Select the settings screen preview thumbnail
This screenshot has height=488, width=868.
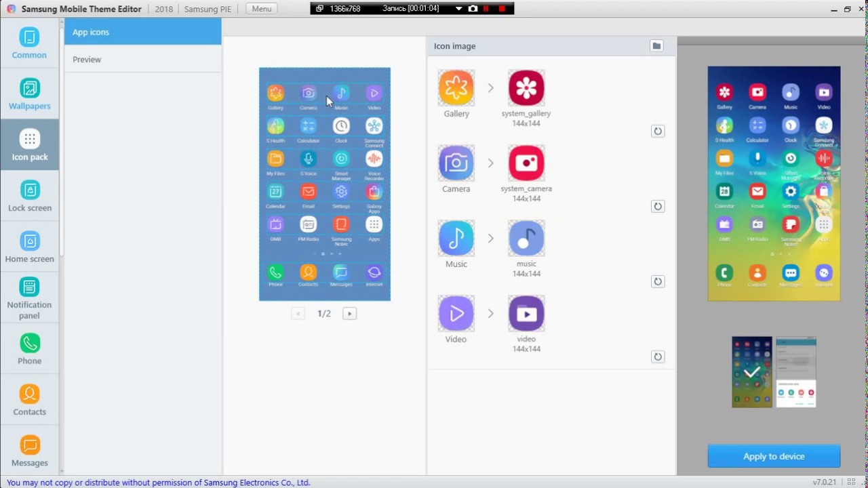coord(796,372)
